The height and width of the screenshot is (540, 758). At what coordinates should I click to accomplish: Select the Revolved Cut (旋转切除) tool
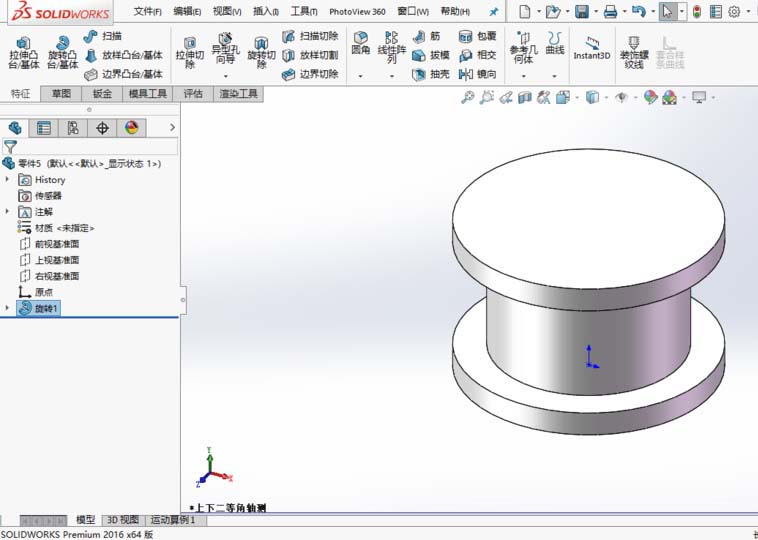point(261,53)
